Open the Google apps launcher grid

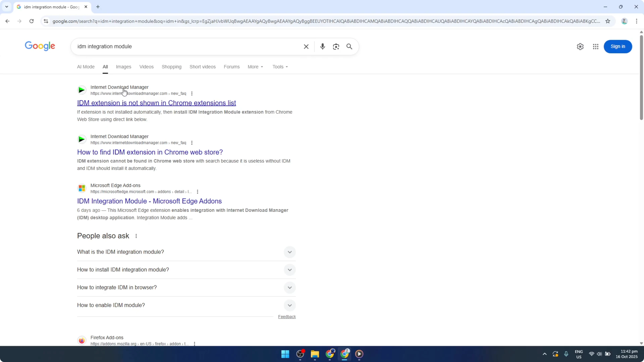tap(596, 47)
